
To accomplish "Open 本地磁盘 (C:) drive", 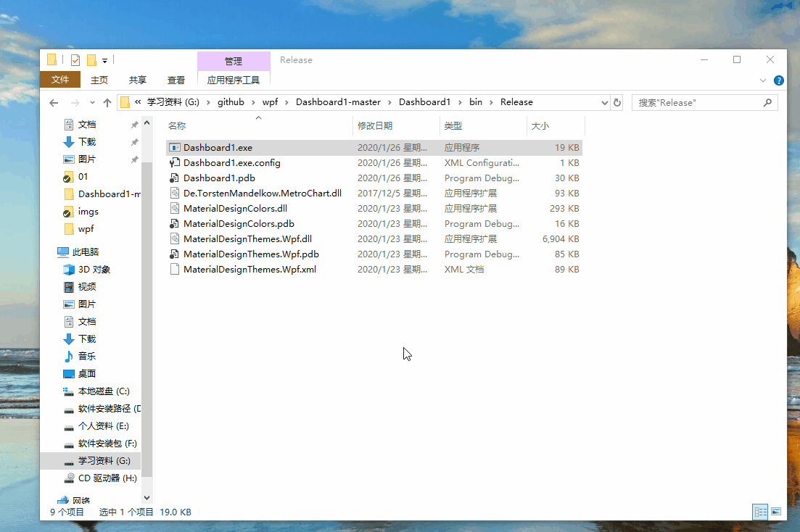I will point(104,391).
